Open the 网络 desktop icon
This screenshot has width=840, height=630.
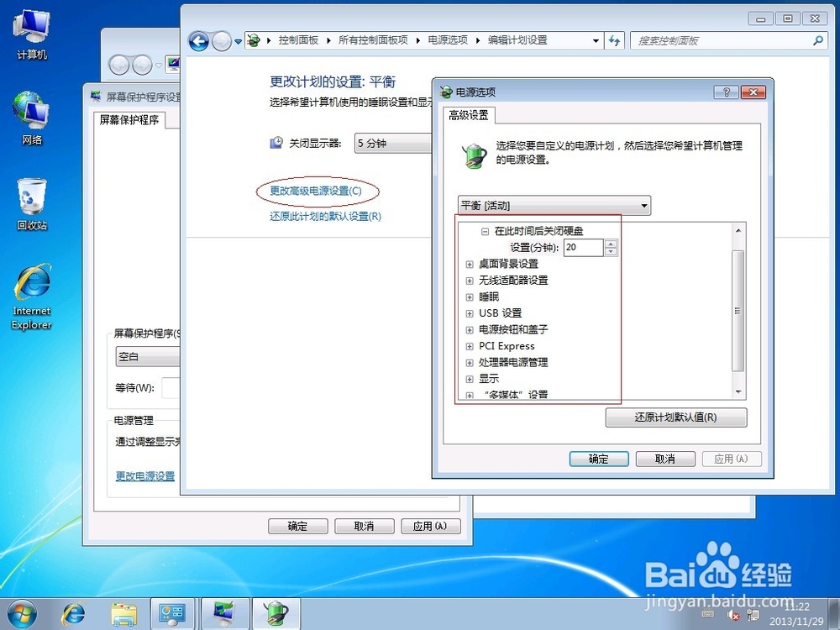tap(32, 118)
